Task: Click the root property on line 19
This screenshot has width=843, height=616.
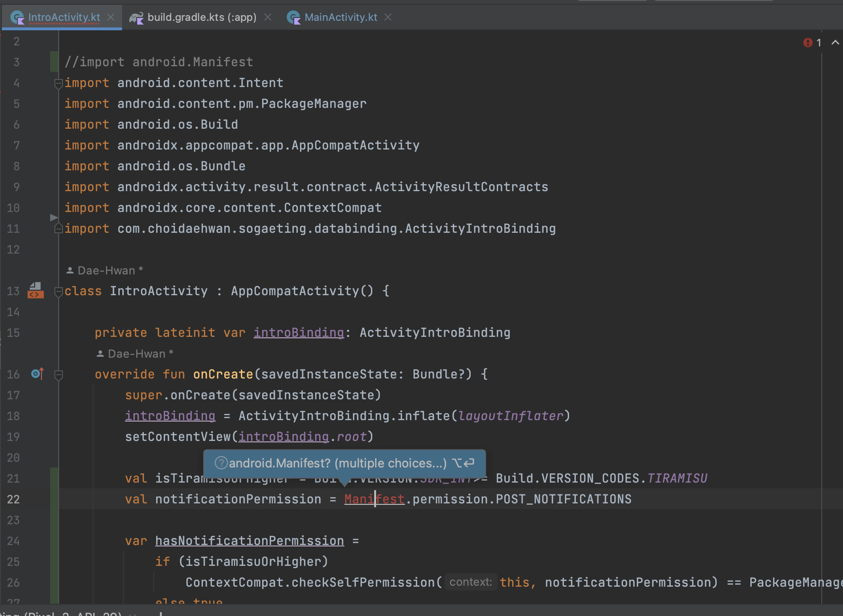Action: pos(351,437)
